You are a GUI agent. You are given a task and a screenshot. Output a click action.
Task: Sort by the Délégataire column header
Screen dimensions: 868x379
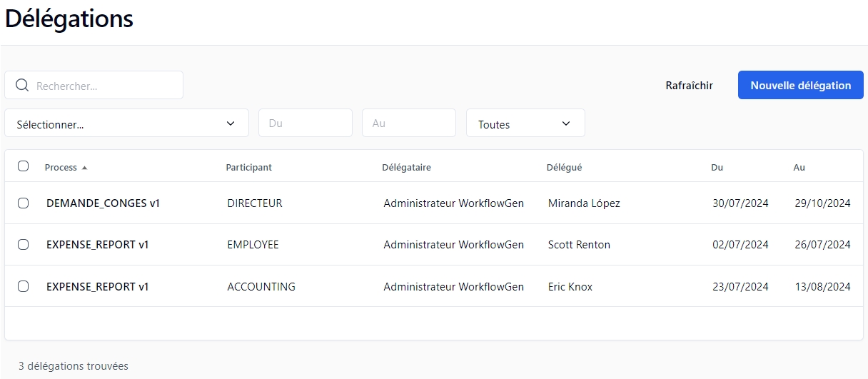(x=406, y=168)
